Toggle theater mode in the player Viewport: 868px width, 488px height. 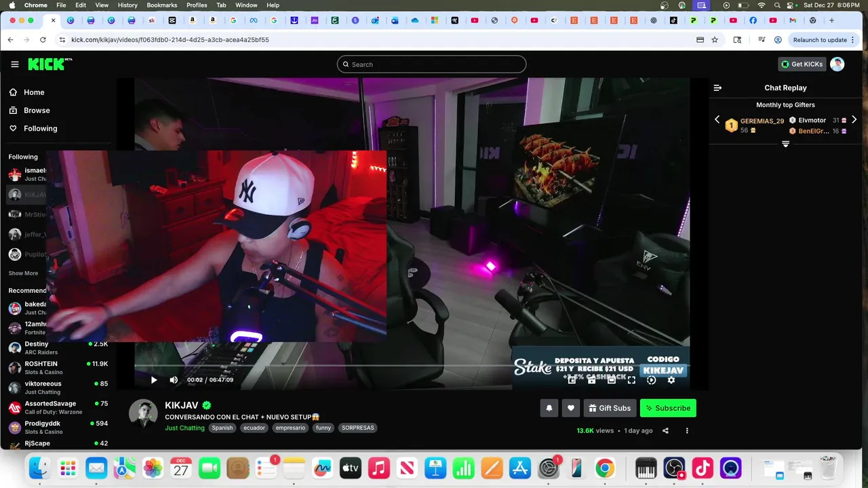pos(612,380)
